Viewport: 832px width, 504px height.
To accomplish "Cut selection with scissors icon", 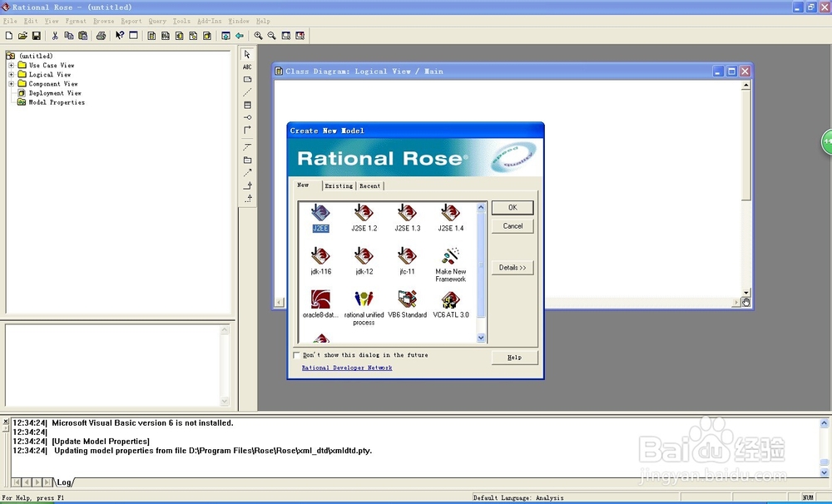I will point(55,36).
